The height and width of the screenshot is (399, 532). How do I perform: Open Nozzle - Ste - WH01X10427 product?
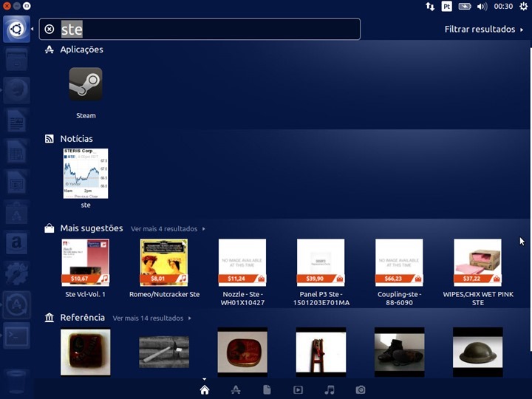(x=242, y=262)
